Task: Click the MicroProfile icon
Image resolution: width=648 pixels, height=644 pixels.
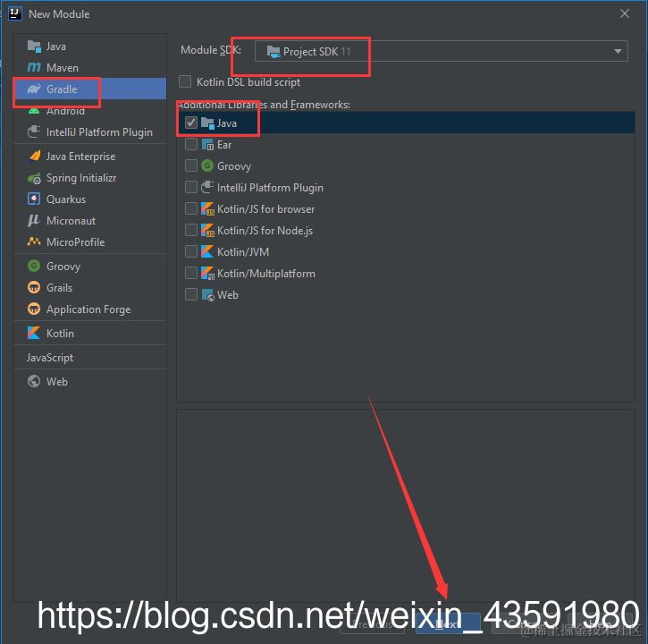Action: tap(34, 241)
